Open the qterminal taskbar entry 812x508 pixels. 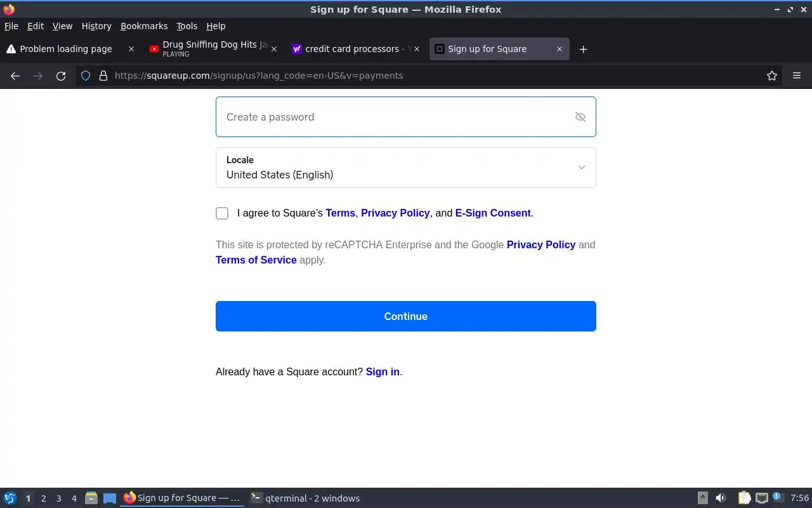point(306,498)
